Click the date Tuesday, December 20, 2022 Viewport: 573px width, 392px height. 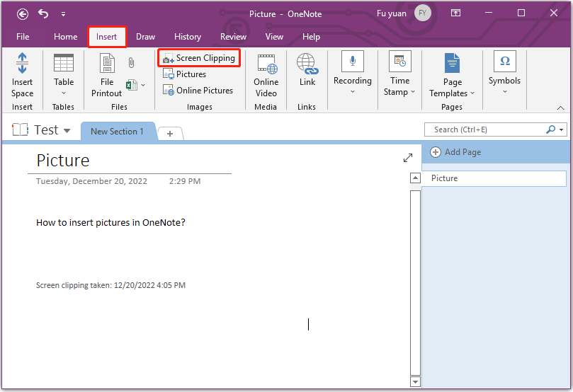tap(92, 181)
